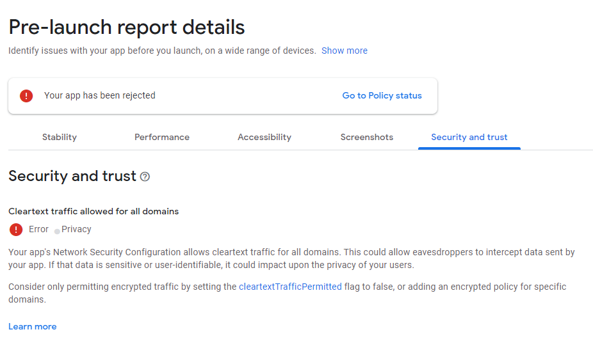The image size is (593, 364).
Task: Switch to the Performance tab
Action: point(162,137)
